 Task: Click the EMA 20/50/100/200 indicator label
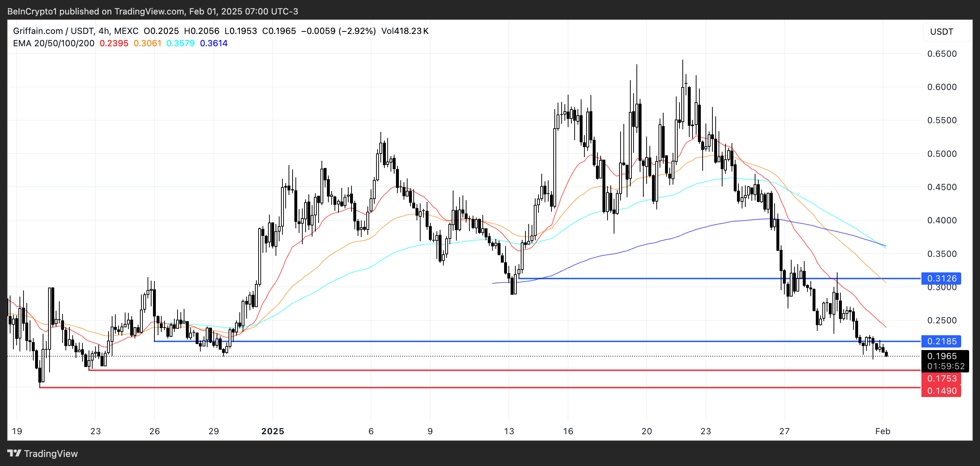(x=54, y=43)
